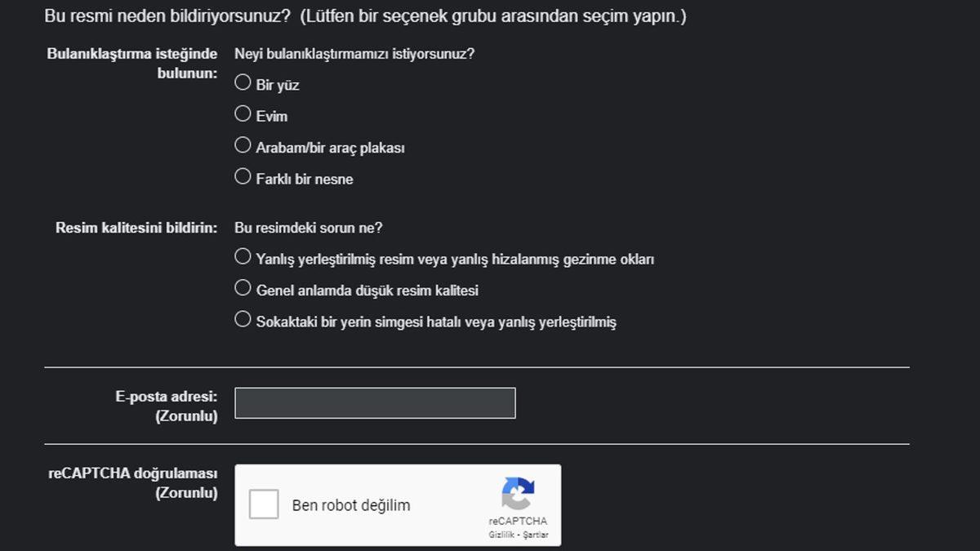
Task: Choose "Genel anlamda düşük resim kalitesi" option
Action: click(243, 287)
